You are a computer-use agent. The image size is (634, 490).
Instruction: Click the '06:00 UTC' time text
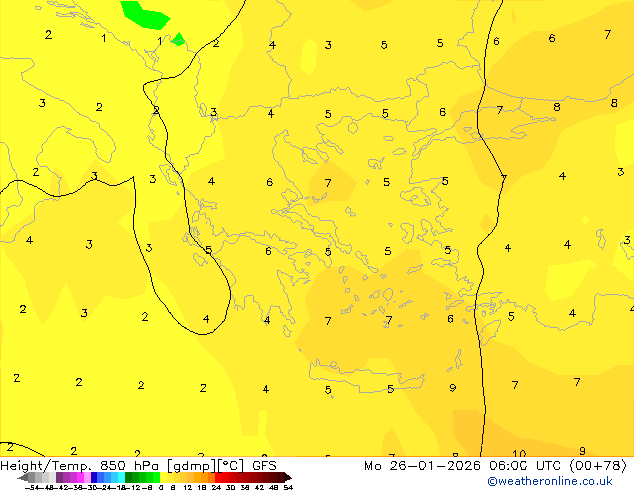tap(525, 465)
